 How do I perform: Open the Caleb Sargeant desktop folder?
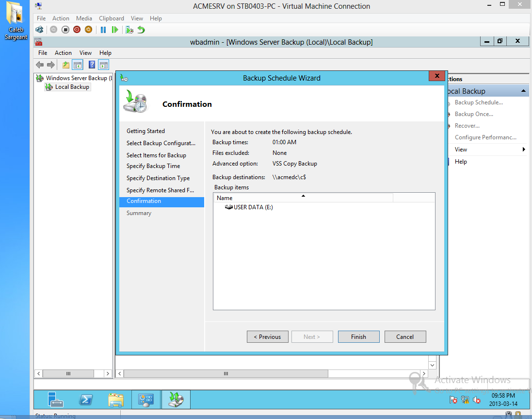16,21
